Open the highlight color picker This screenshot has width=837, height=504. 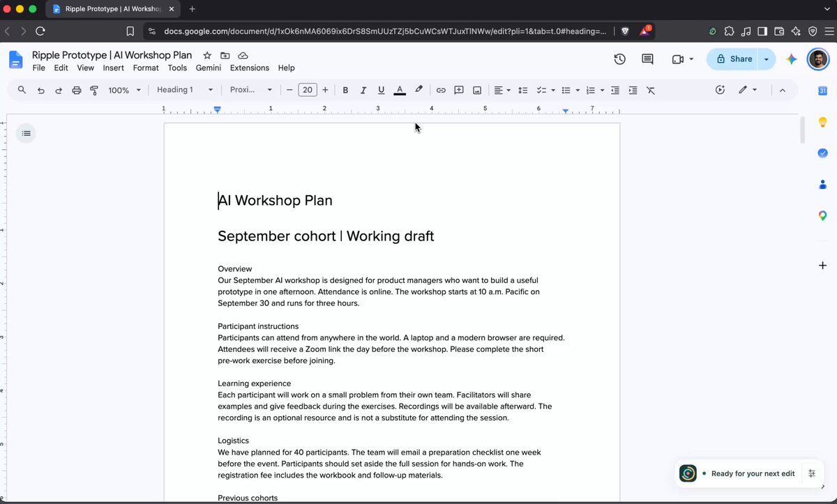pos(418,90)
